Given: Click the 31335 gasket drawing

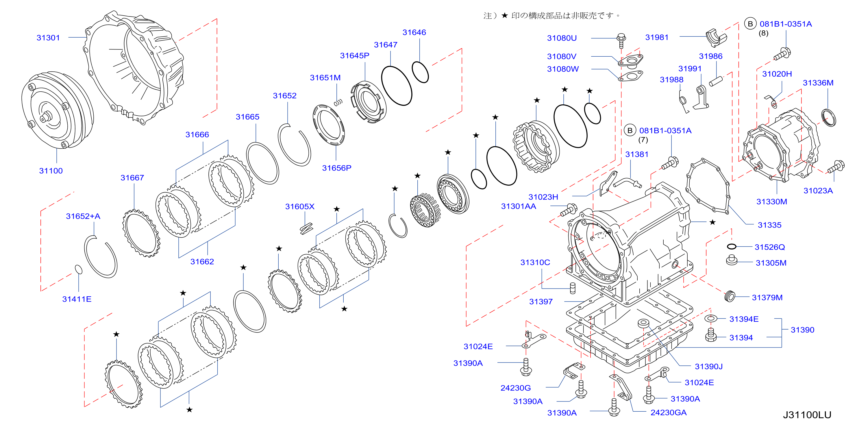Looking at the screenshot, I should coord(708,186).
